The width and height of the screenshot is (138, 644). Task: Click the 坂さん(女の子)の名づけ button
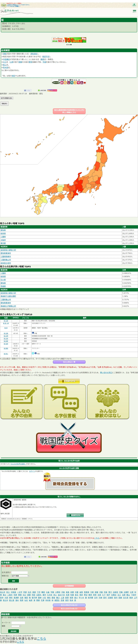[x=69, y=608]
